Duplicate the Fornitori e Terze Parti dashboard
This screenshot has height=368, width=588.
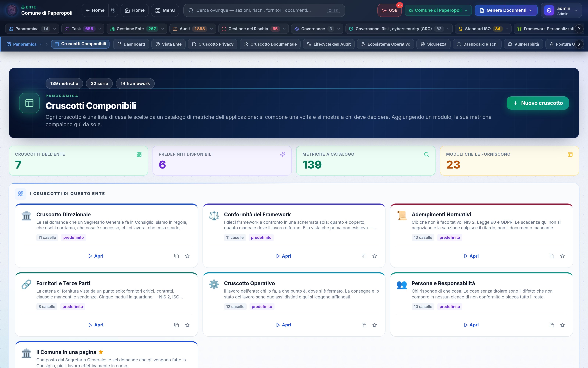coord(177,325)
